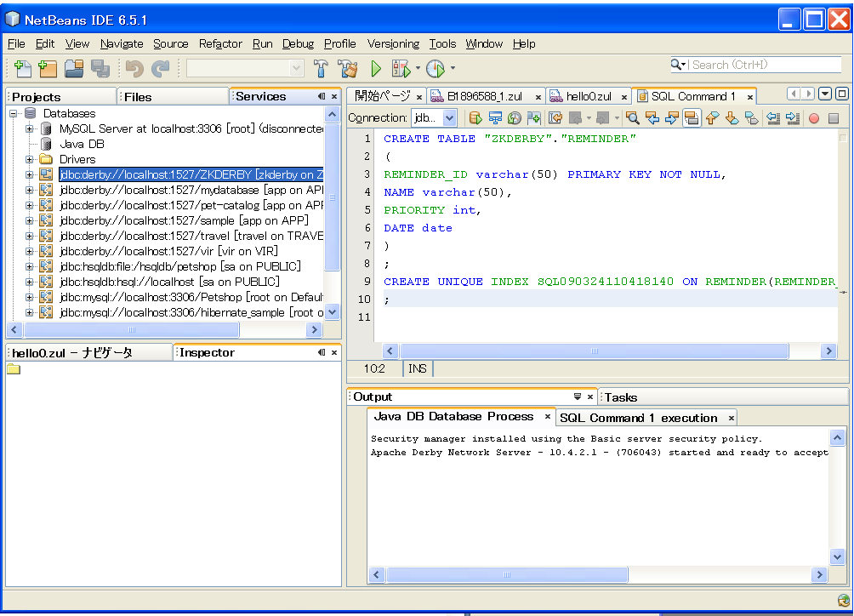Click the SQL History icon
This screenshot has width=854, height=616.
point(514,117)
